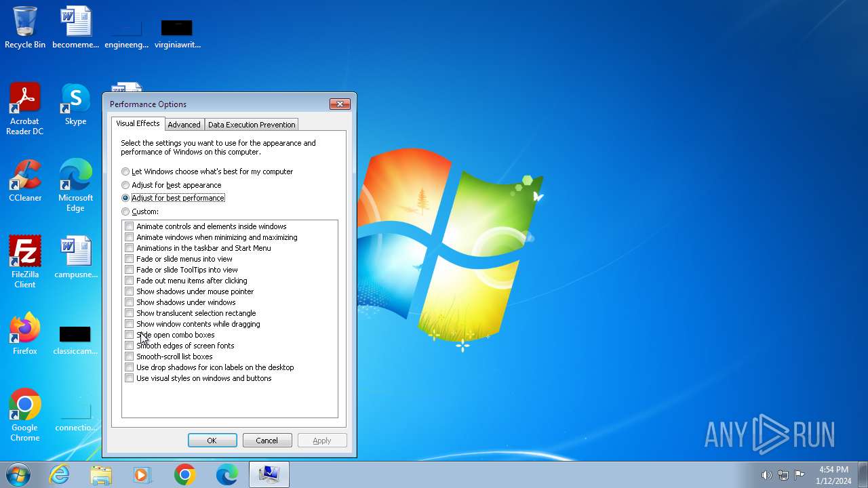Viewport: 868px width, 488px height.
Task: Enable Animations in the taskbar and Start Menu
Action: coord(130,248)
